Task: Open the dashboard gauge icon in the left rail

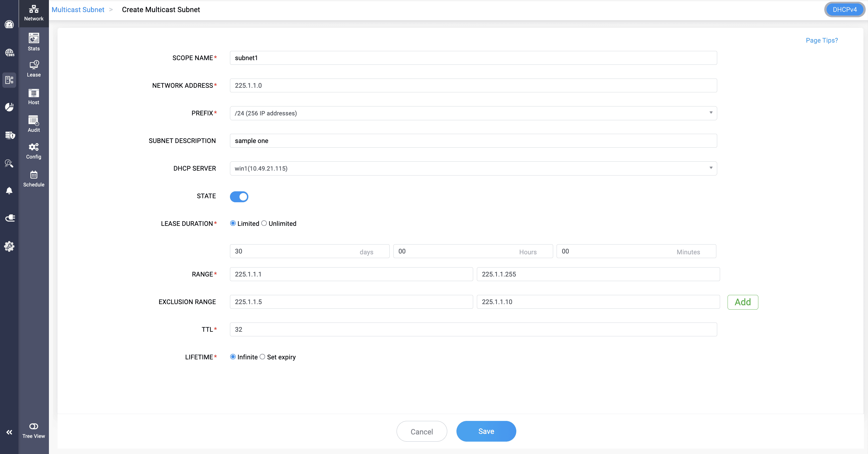Action: click(9, 24)
